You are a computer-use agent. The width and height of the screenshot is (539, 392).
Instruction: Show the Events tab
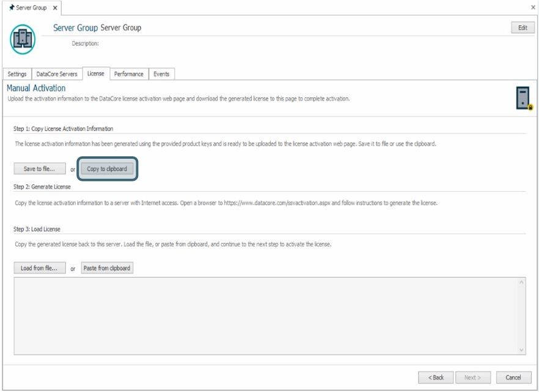(161, 74)
